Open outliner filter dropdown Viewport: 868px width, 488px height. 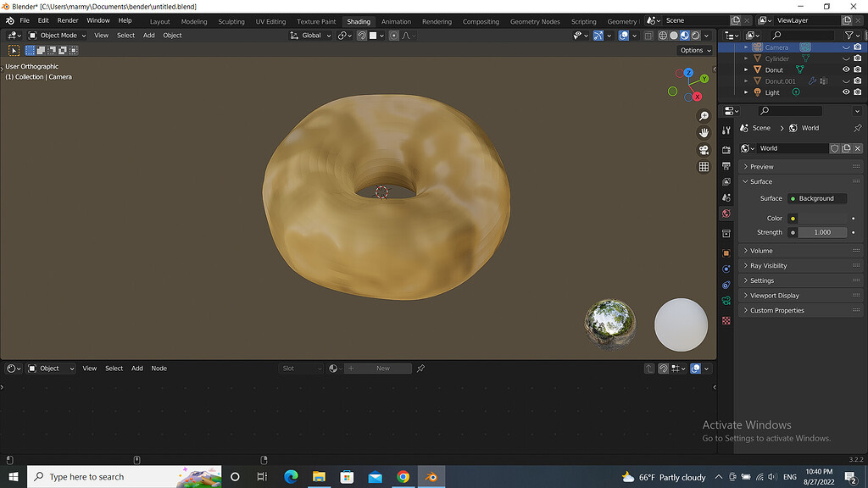tap(852, 36)
